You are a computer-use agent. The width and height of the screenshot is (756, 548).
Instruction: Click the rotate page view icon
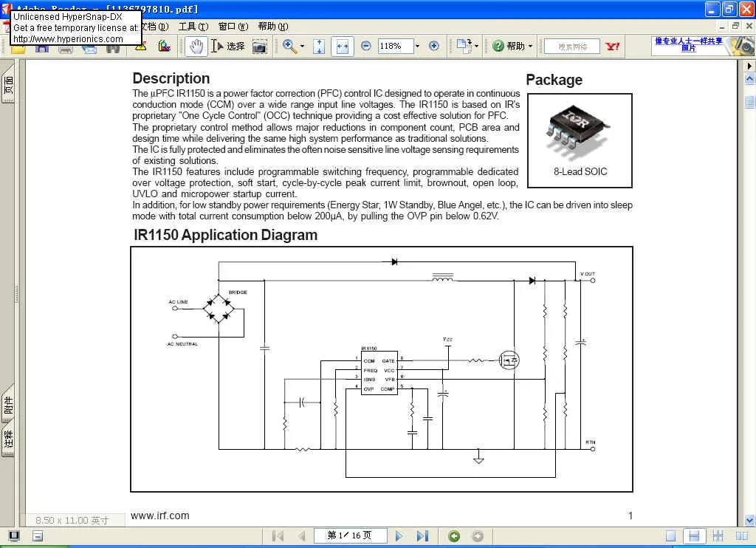point(464,47)
